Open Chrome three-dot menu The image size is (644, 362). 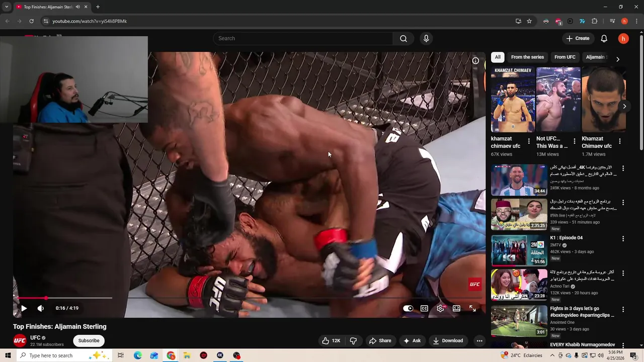point(636,21)
